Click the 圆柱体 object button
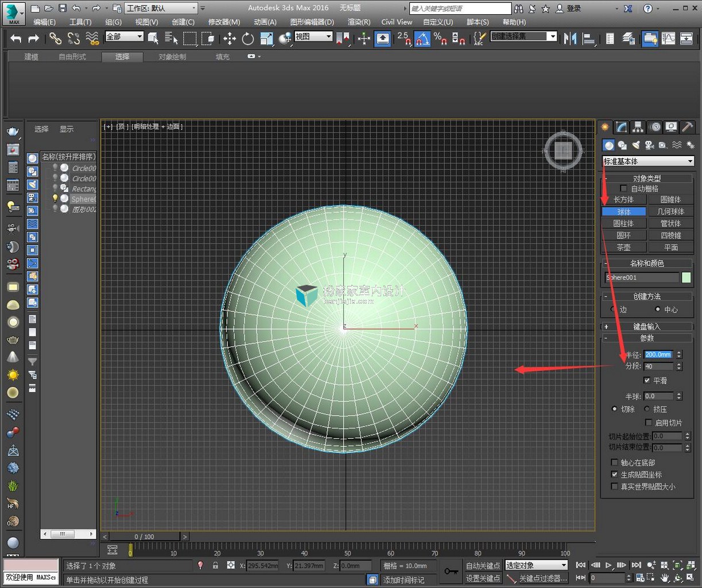 623,223
